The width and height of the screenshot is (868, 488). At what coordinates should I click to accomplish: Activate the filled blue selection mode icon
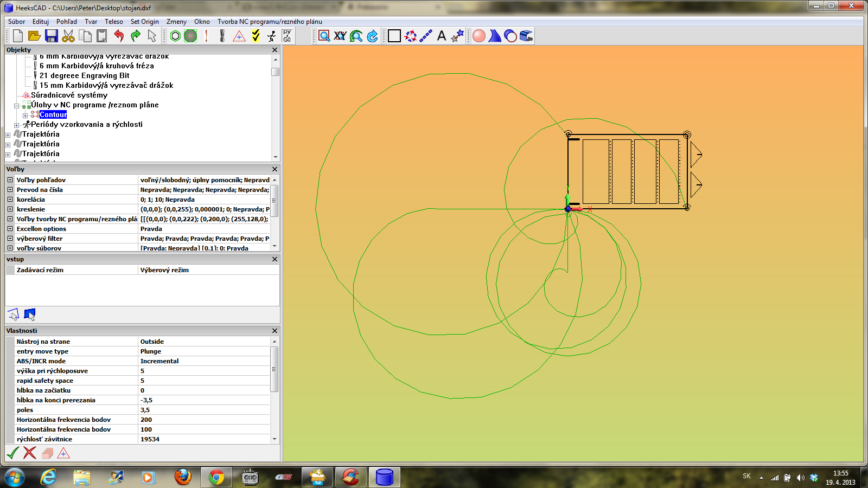click(x=30, y=314)
